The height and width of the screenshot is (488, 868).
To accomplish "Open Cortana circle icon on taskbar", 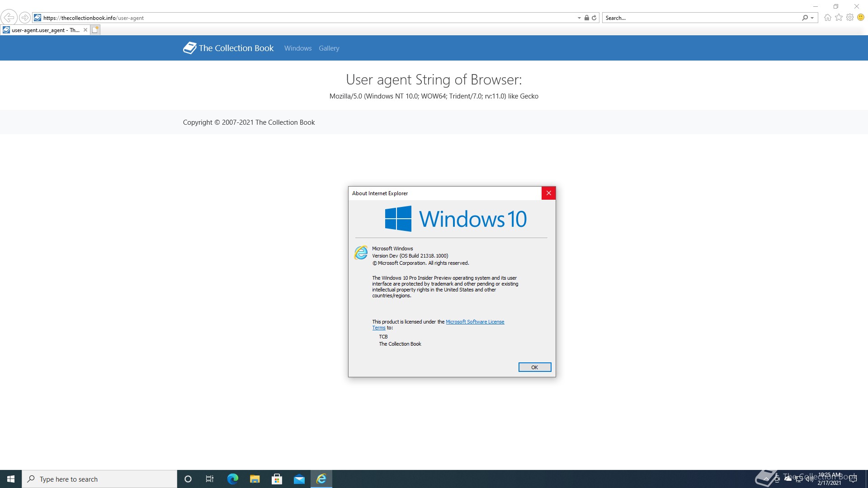I will [x=188, y=479].
